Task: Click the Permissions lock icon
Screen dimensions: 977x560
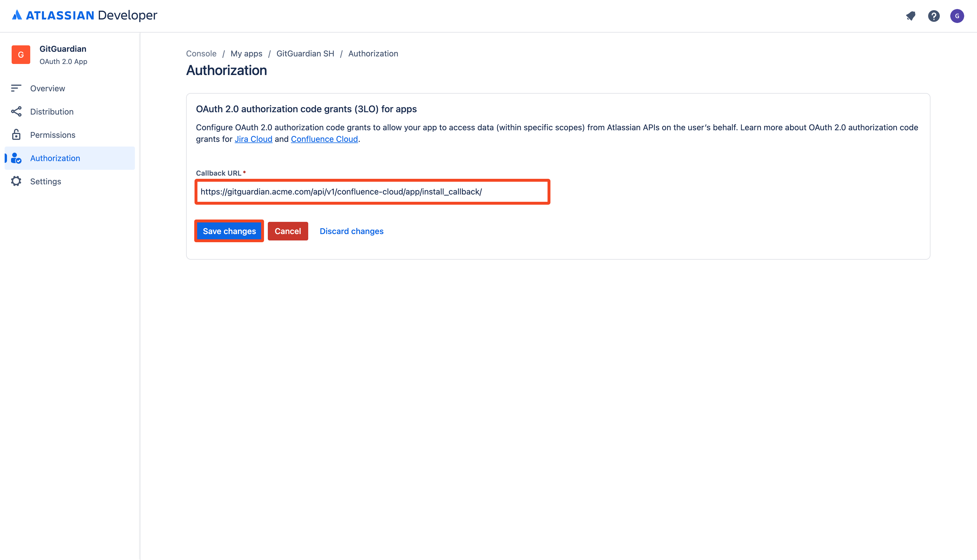Action: [x=16, y=135]
